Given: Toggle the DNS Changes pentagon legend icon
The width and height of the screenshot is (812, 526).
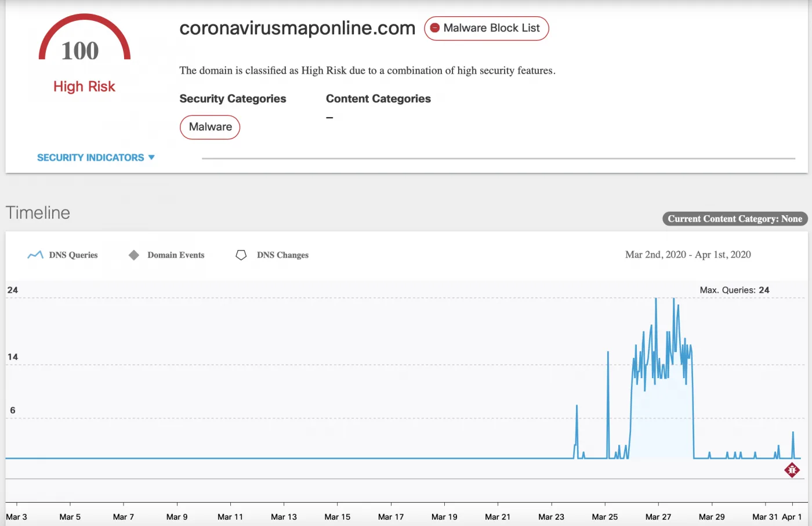Looking at the screenshot, I should 241,255.
